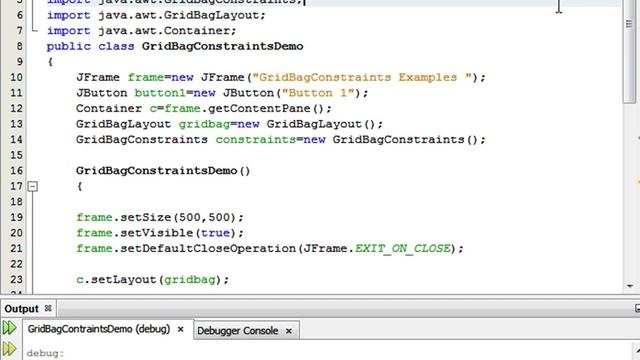Click the minimize icon of the Output panel

[637, 309]
